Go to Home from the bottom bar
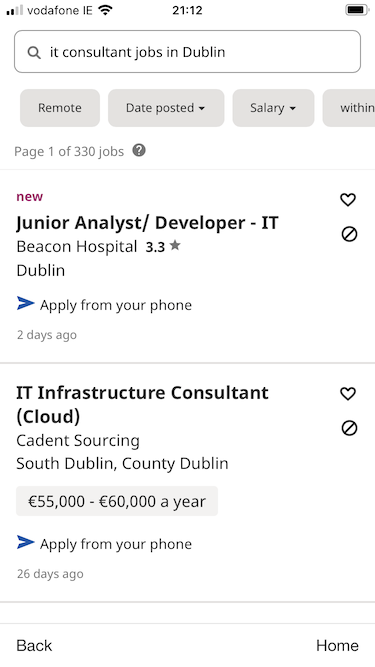 pyautogui.click(x=337, y=646)
